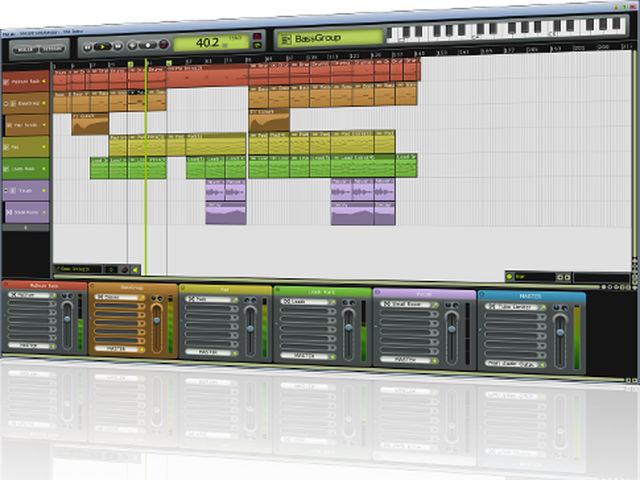
Task: Click the green loop icon below the red icon
Action: pos(257,45)
